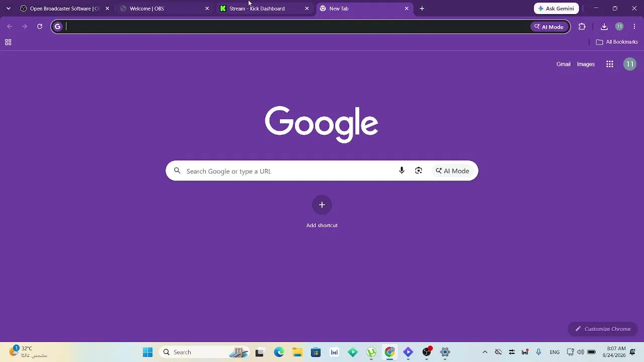Open the notifications bell in the taskbar
This screenshot has height=362, width=644.
click(633, 352)
